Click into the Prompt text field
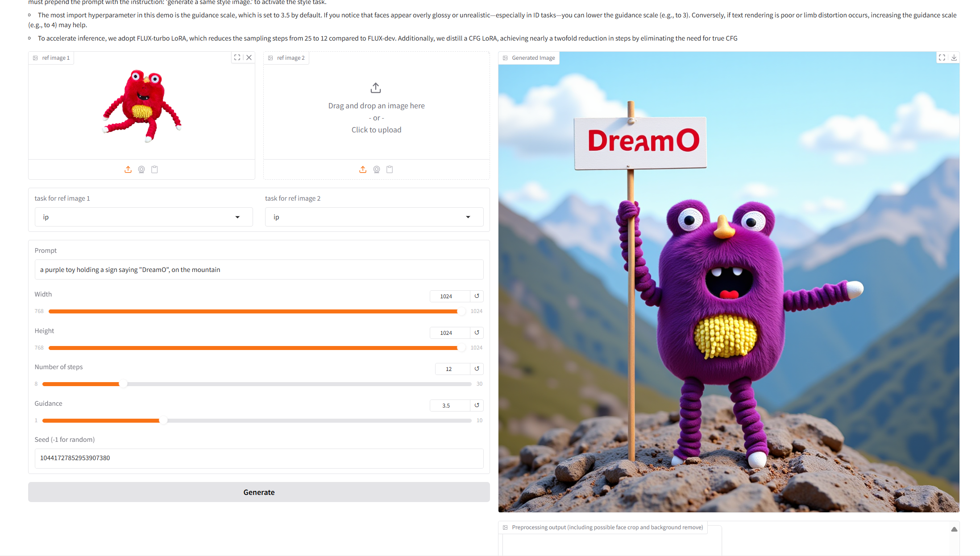Image resolution: width=980 pixels, height=556 pixels. [x=259, y=270]
